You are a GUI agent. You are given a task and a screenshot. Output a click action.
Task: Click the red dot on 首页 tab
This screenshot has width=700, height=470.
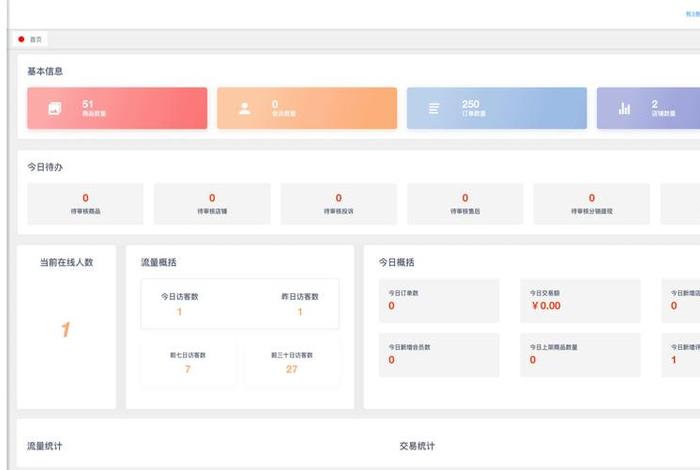tap(21, 39)
